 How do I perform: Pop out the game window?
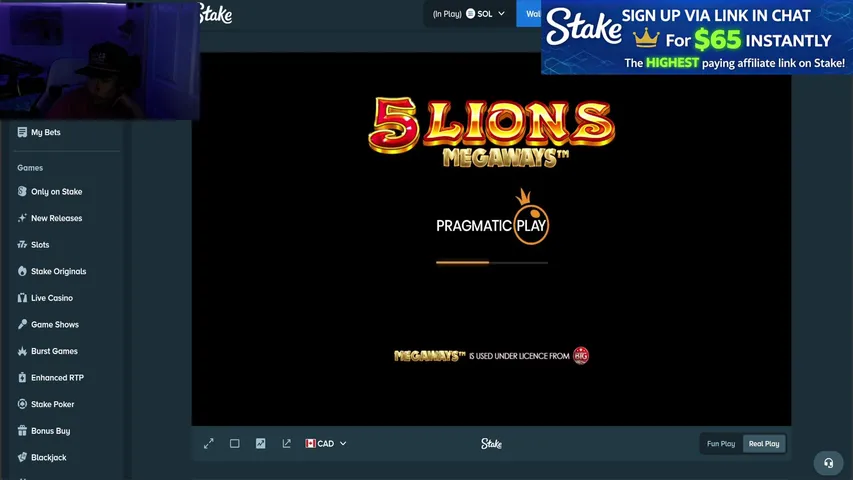tap(287, 444)
